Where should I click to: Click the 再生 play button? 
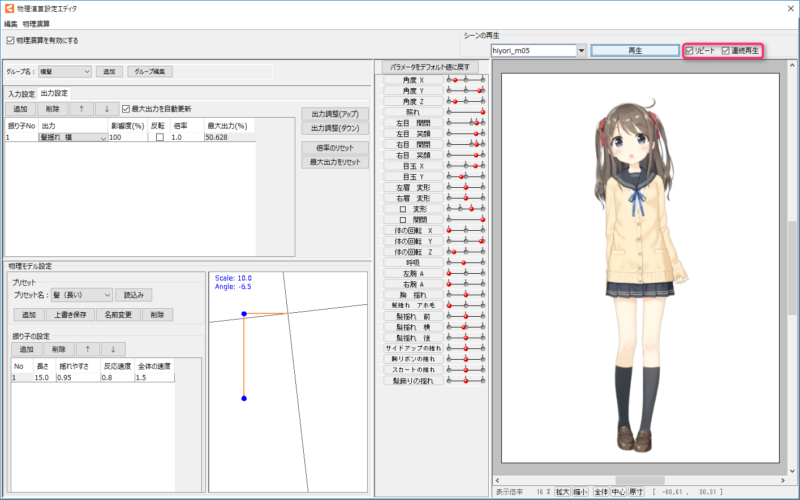tap(635, 51)
